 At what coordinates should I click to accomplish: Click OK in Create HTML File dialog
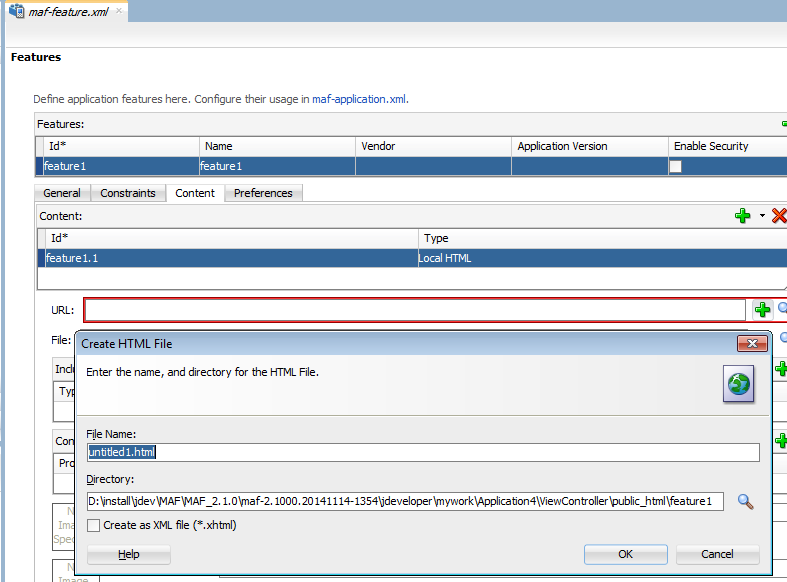pyautogui.click(x=625, y=554)
